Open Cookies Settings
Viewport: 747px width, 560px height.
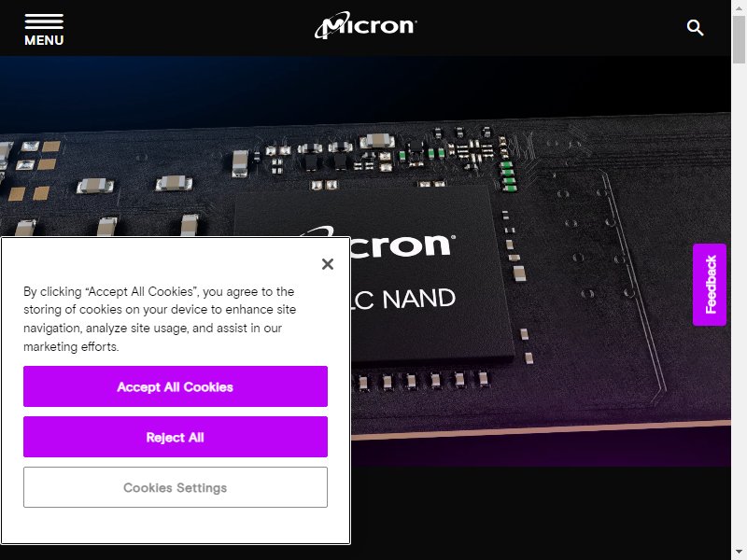[x=176, y=487]
